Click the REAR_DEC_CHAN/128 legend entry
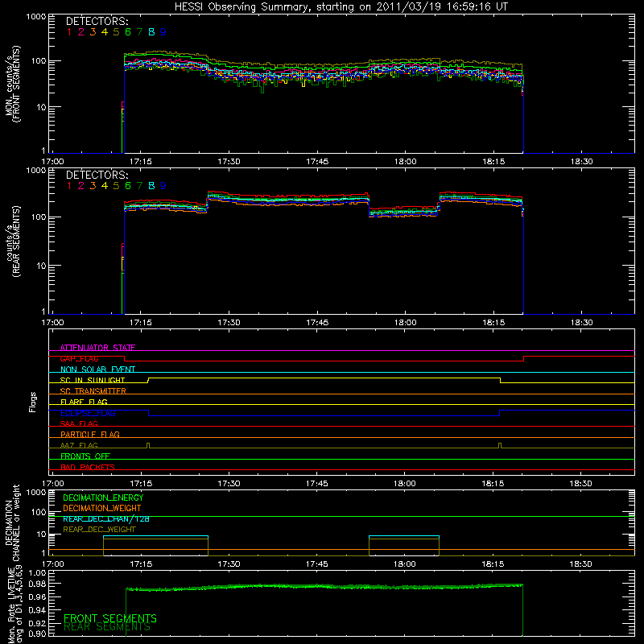This screenshot has height=644, width=644. tap(106, 519)
